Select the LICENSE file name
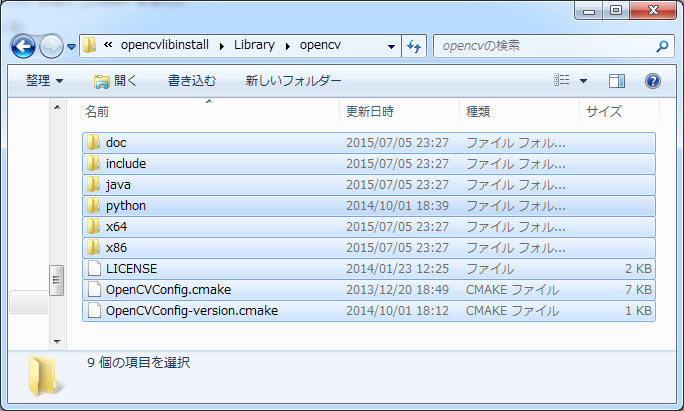This screenshot has height=411, width=684. pyautogui.click(x=131, y=268)
